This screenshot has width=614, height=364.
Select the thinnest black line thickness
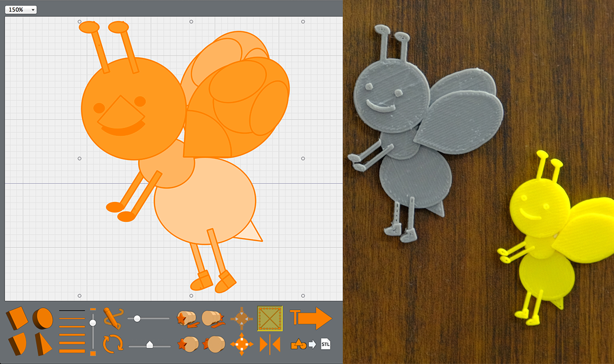[72, 310]
